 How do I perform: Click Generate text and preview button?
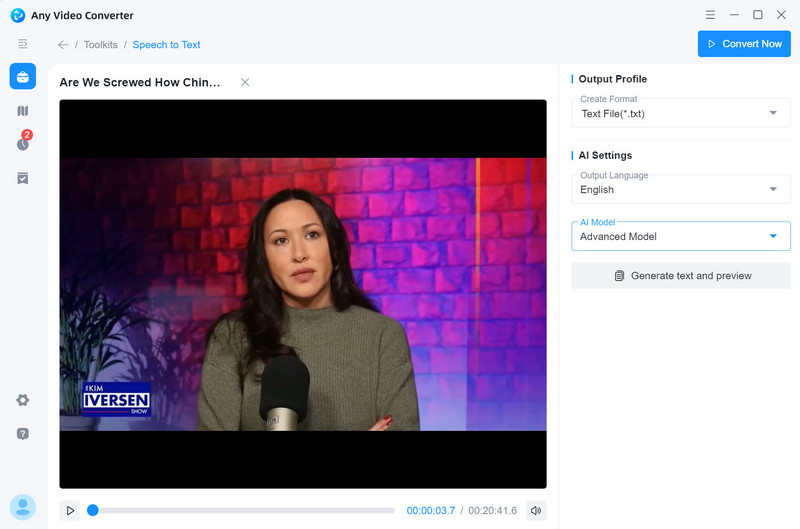(680, 276)
